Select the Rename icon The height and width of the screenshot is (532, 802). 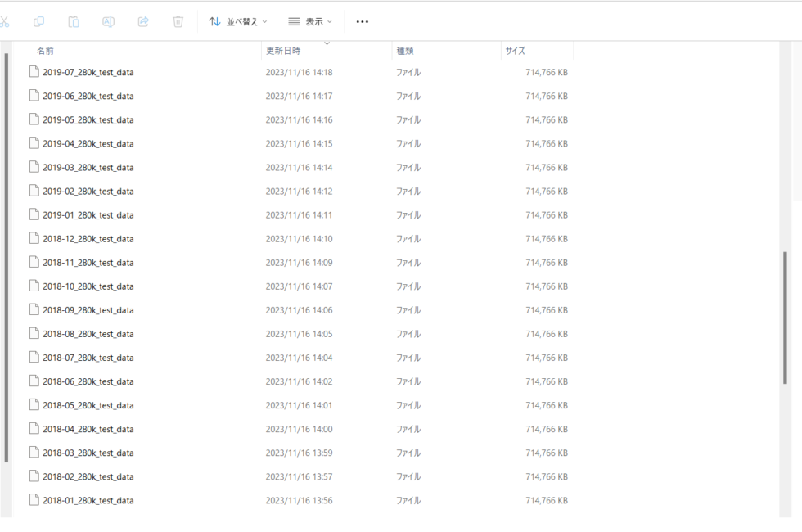click(x=108, y=21)
